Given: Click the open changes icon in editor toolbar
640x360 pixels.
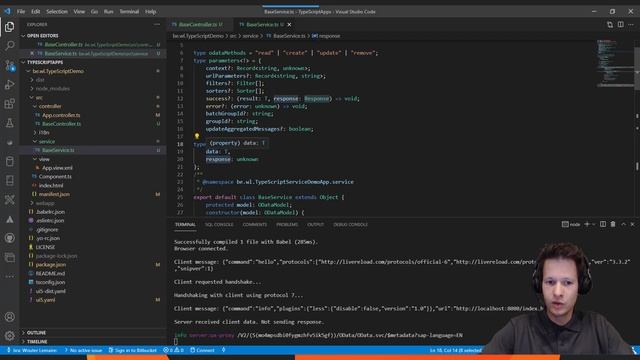Looking at the screenshot, I should click(x=610, y=24).
